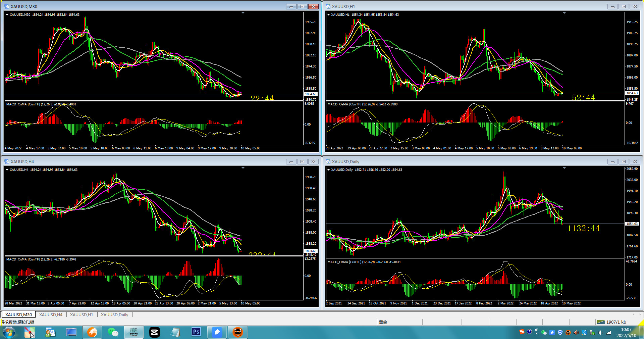
Task: Launch Photoshop from the taskbar
Action: [x=196, y=332]
